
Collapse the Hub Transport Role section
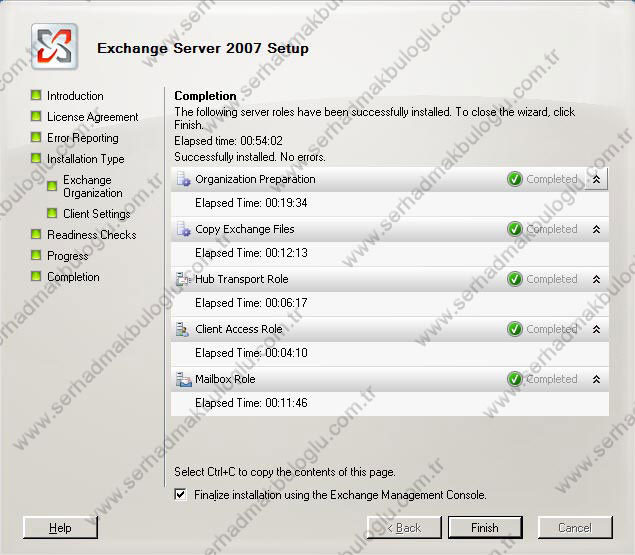596,279
